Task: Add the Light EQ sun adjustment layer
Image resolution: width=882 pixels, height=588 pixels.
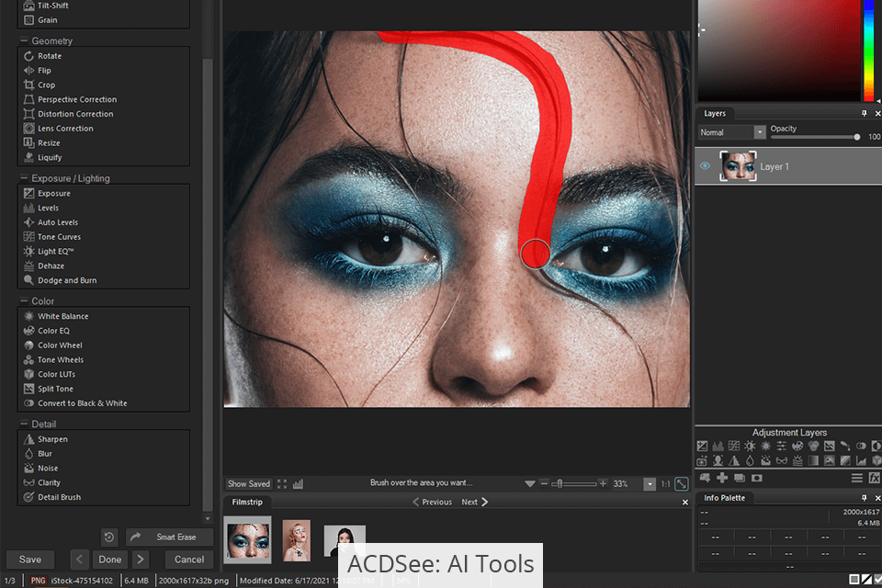Action: pyautogui.click(x=750, y=447)
